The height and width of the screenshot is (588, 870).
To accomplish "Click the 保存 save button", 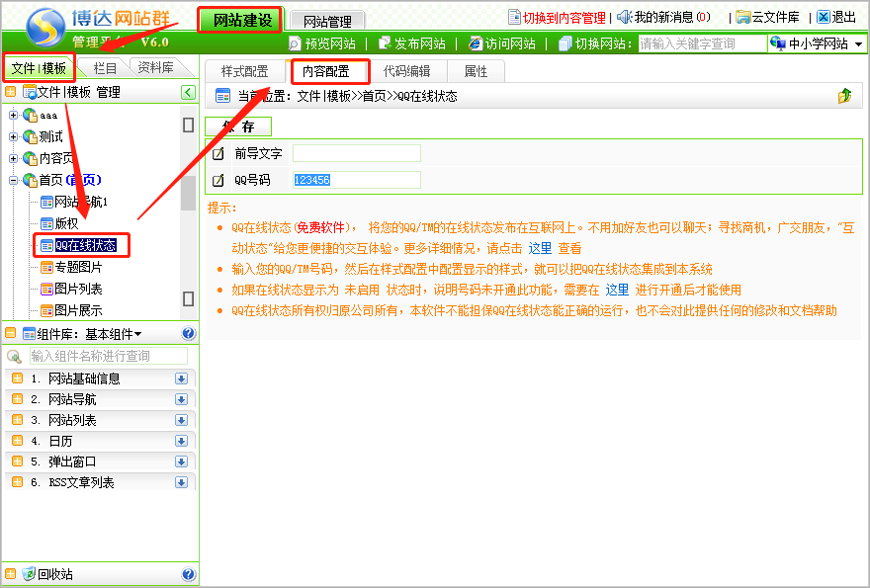I will pos(238,126).
